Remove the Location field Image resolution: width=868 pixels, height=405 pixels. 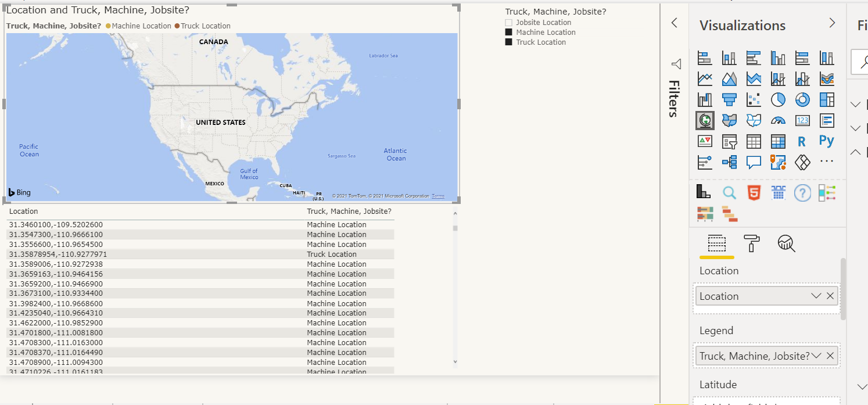pyautogui.click(x=830, y=296)
